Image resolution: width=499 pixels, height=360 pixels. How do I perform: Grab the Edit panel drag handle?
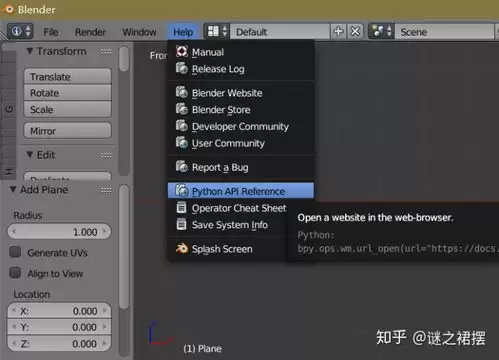[106, 155]
